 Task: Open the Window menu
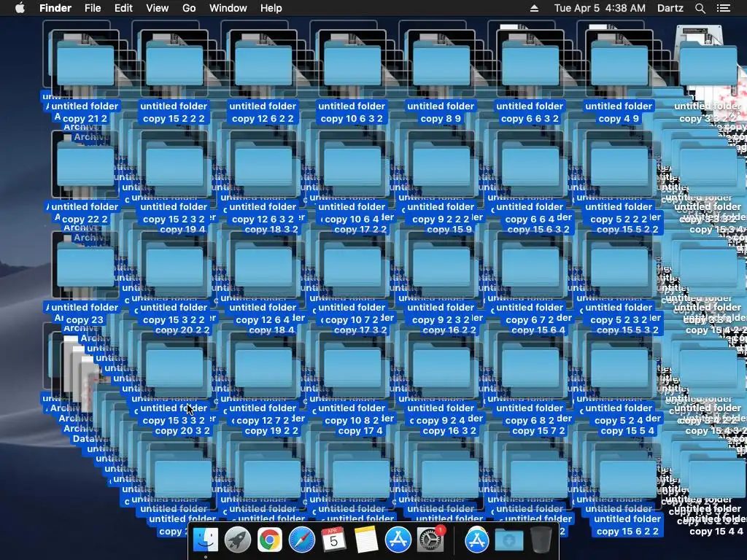point(228,8)
